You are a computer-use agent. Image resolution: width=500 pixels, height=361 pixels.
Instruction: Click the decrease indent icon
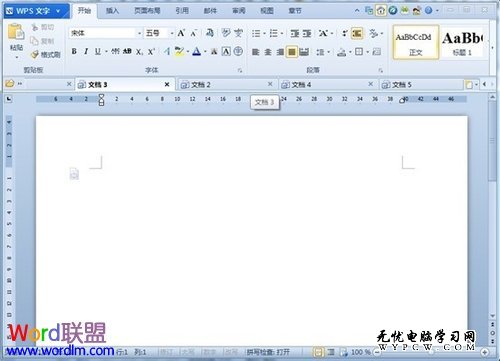(294, 33)
